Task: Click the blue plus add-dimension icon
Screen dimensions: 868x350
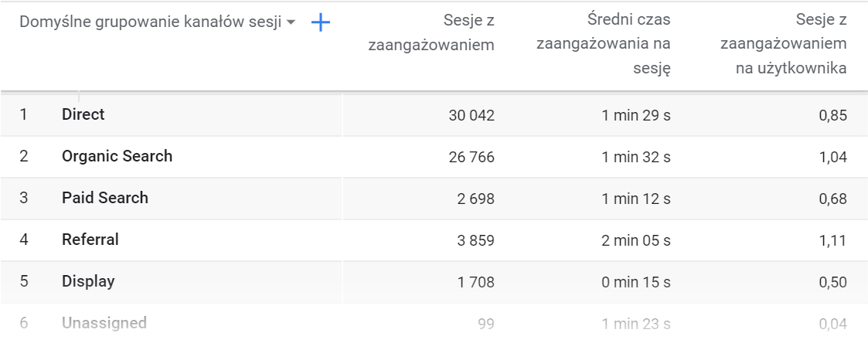Action: (320, 23)
